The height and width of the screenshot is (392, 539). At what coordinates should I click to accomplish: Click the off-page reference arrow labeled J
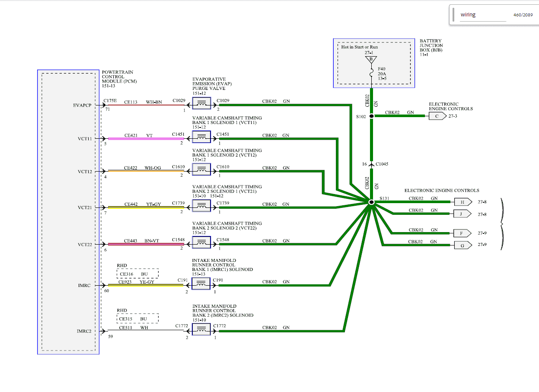tap(462, 214)
